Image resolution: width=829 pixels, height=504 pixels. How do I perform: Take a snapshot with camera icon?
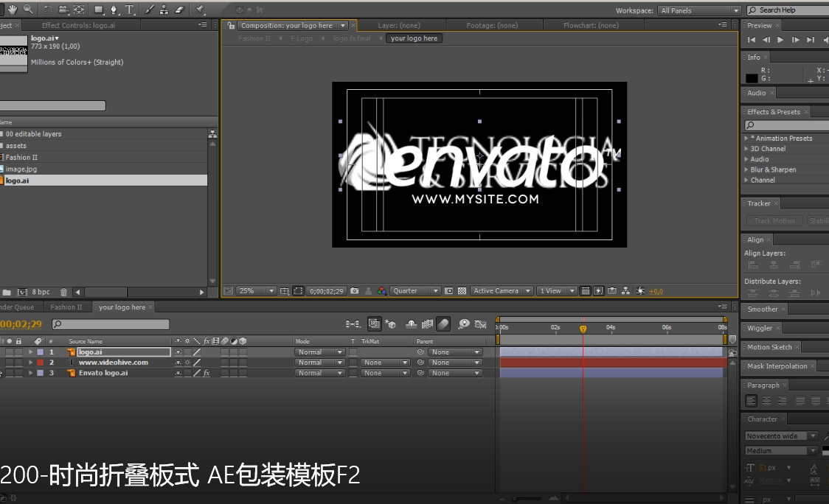(355, 291)
